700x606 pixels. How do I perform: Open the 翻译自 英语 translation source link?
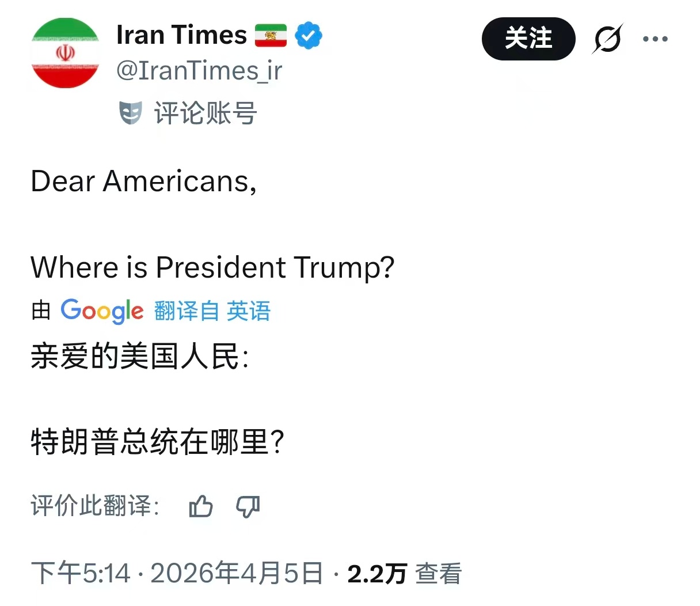pos(212,311)
